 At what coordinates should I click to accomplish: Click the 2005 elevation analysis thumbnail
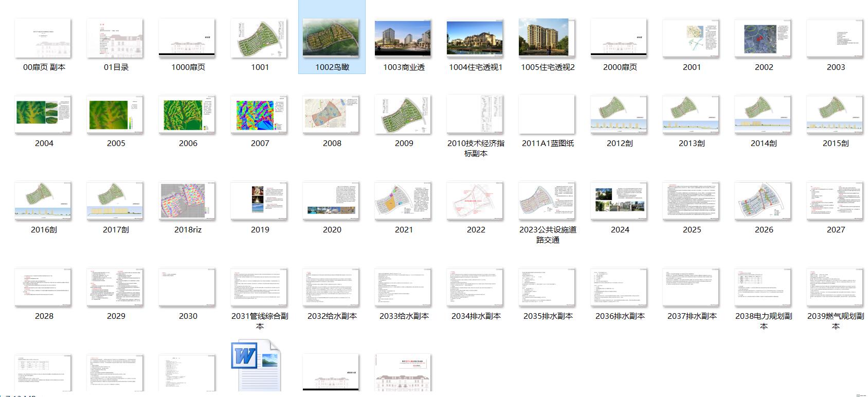tap(116, 115)
